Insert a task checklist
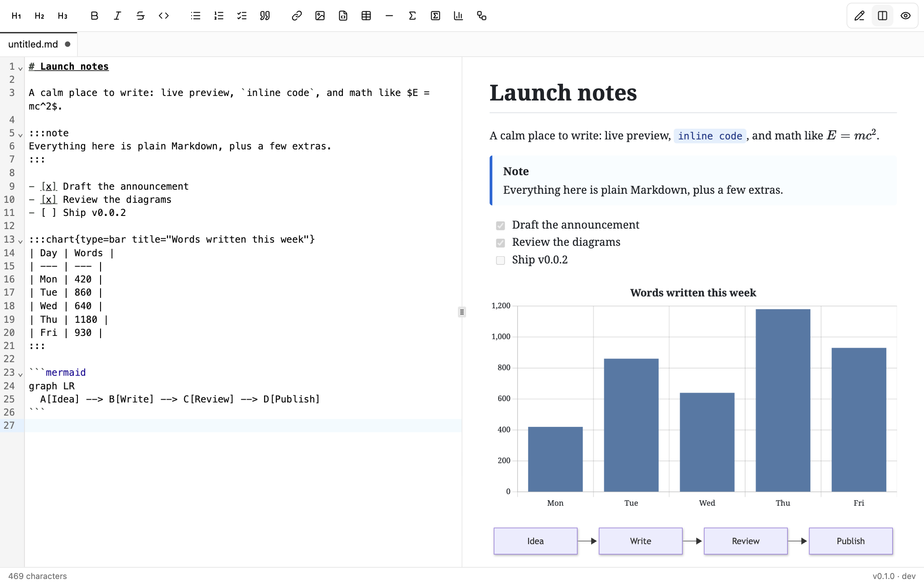This screenshot has width=924, height=584. [242, 16]
